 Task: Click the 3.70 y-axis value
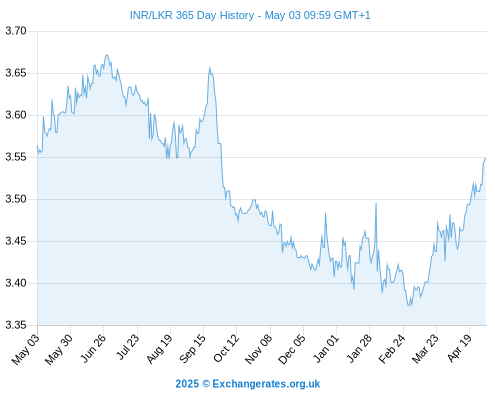pyautogui.click(x=16, y=31)
